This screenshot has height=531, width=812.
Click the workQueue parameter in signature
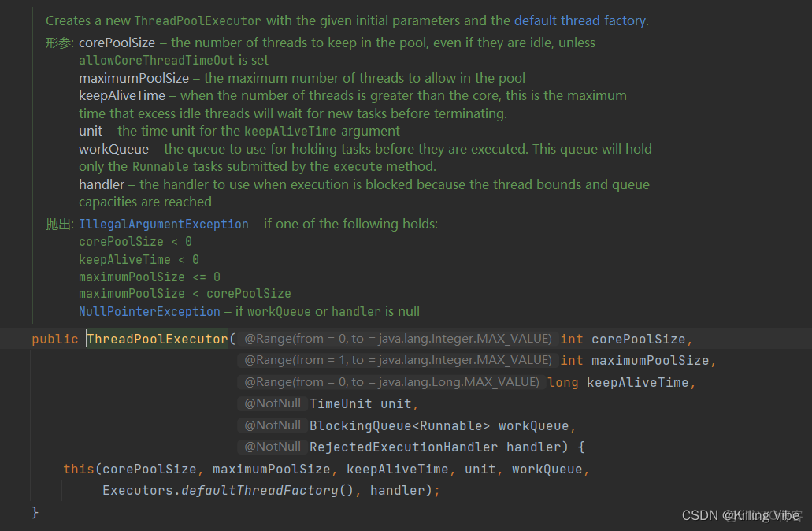(533, 426)
